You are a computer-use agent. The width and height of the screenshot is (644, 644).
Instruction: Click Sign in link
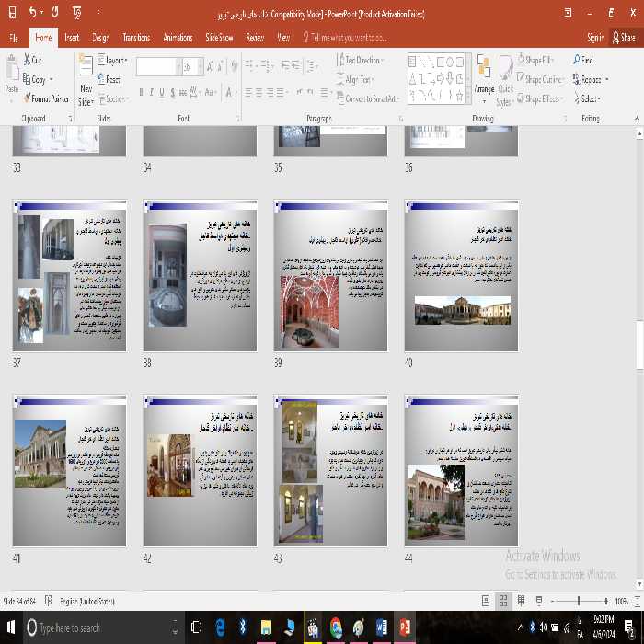[x=594, y=38]
